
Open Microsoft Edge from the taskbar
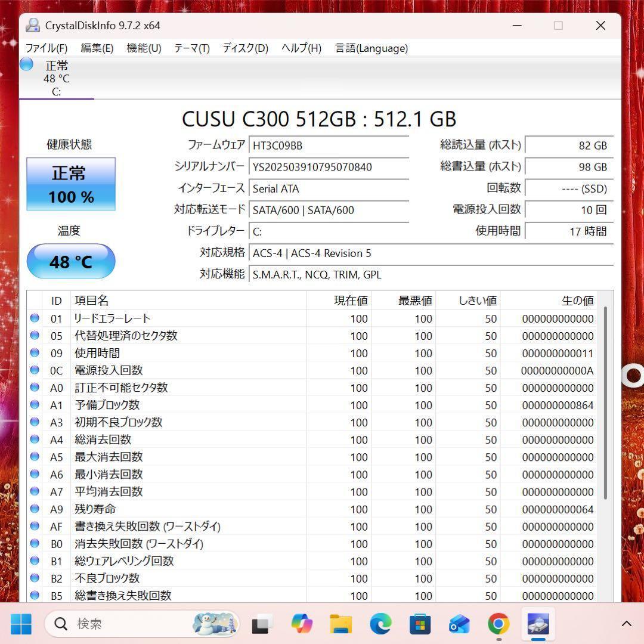[380, 624]
